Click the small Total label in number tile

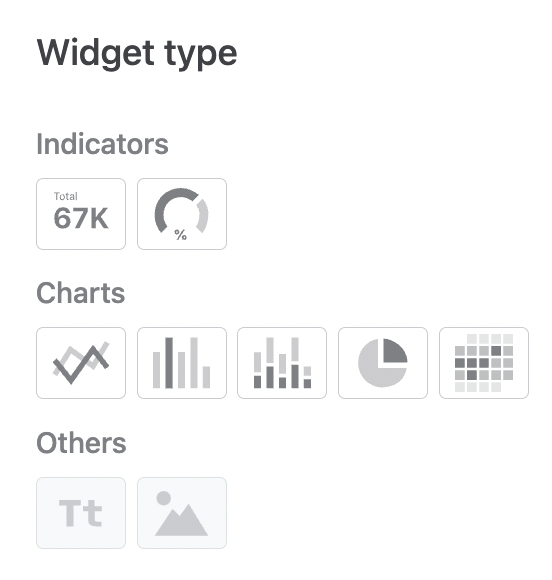tap(66, 196)
